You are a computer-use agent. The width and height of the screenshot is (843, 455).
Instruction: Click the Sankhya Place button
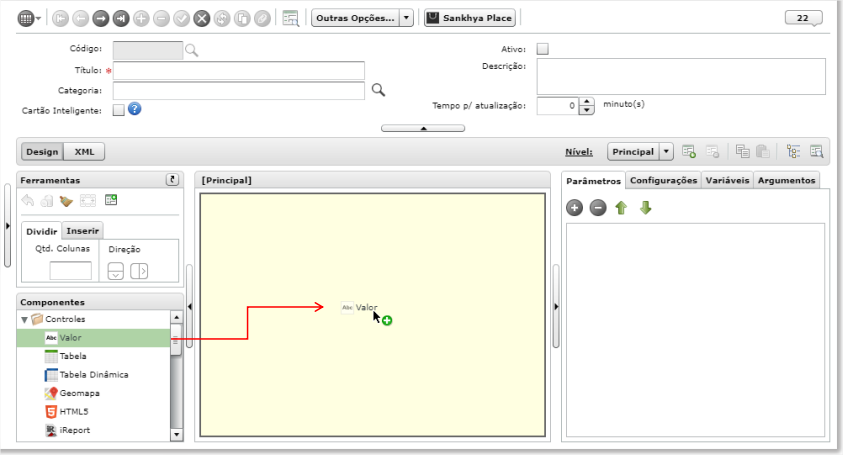coord(470,18)
